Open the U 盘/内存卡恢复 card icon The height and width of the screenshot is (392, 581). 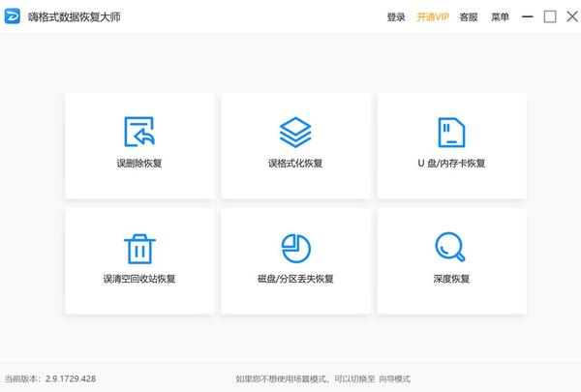(x=451, y=133)
